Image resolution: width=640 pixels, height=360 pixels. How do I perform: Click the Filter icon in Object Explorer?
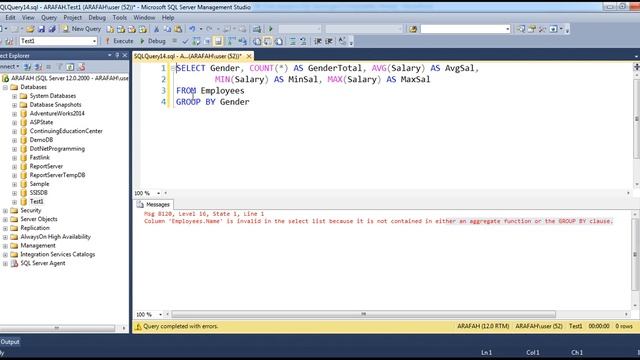click(60, 67)
